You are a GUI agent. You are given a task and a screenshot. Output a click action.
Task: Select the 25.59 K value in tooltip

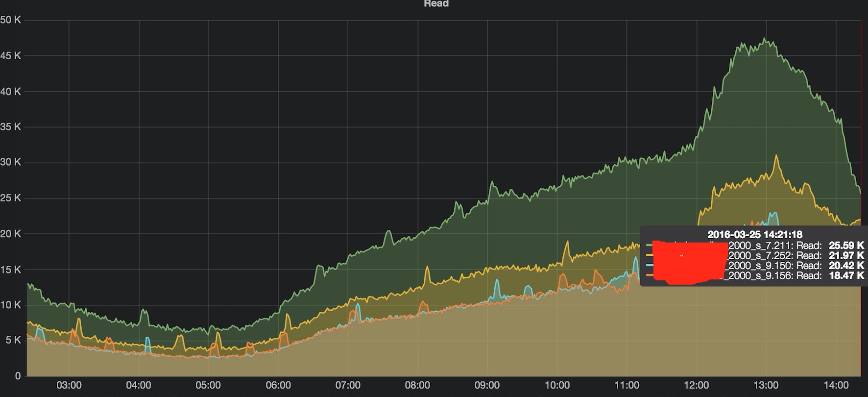(x=846, y=245)
